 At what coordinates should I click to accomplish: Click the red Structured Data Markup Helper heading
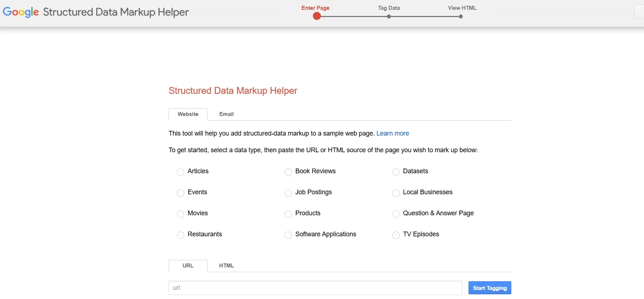233,91
